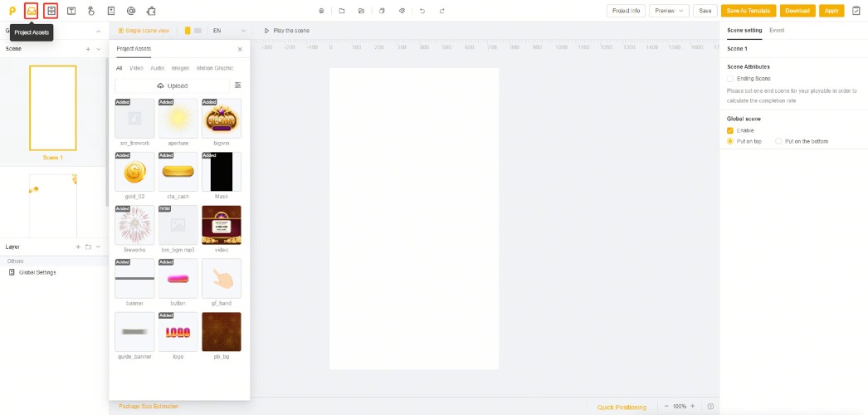This screenshot has width=868, height=415.
Task: Add a new layer with plus icon
Action: tap(78, 247)
